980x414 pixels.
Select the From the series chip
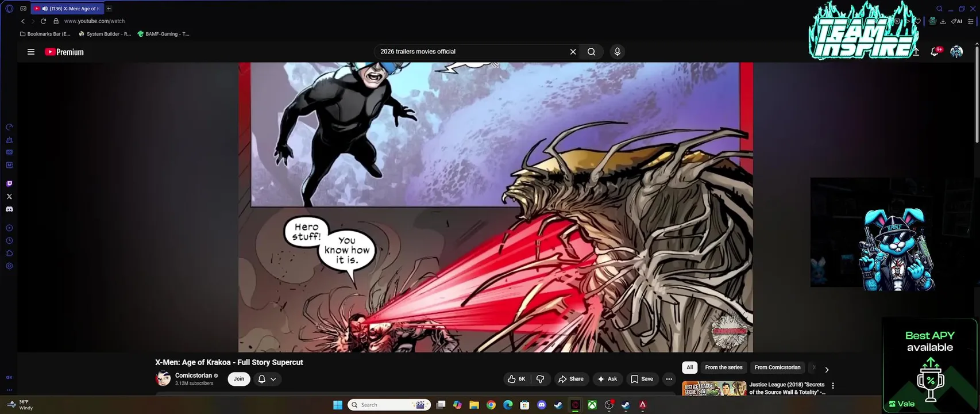[724, 367]
